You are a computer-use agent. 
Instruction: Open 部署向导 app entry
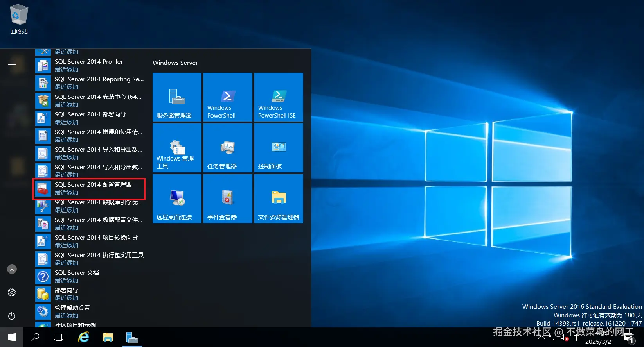(x=90, y=294)
